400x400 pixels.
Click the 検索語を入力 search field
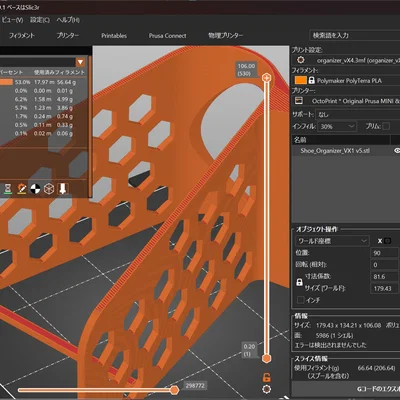click(355, 35)
